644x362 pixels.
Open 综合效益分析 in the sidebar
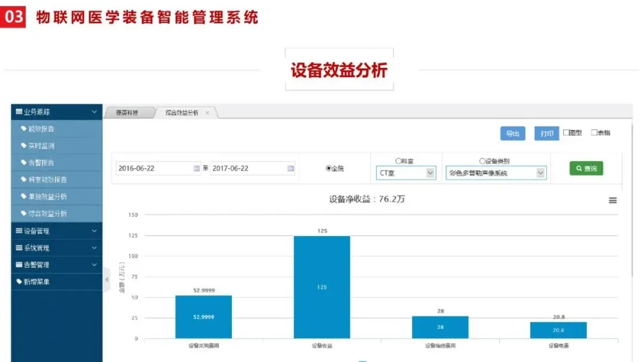point(57,214)
